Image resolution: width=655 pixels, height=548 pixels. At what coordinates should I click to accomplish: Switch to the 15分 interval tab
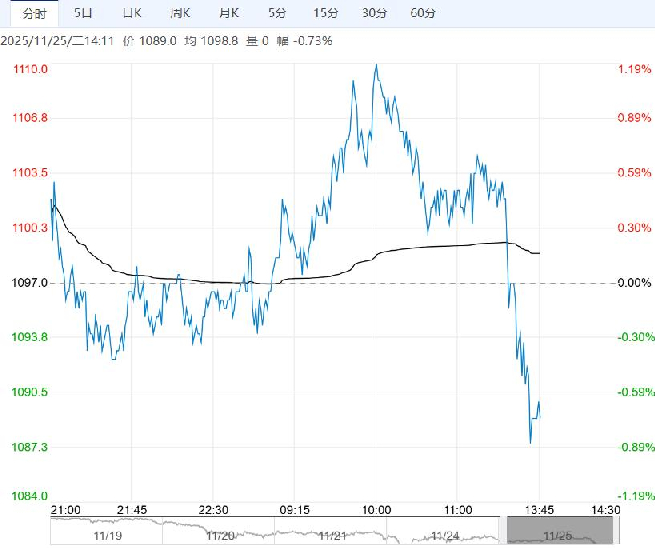[x=325, y=13]
